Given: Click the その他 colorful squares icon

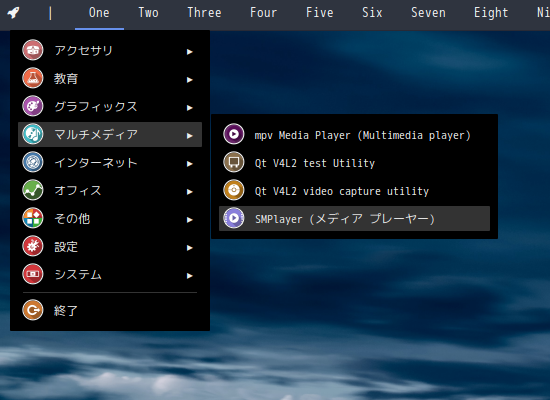Looking at the screenshot, I should (33, 219).
